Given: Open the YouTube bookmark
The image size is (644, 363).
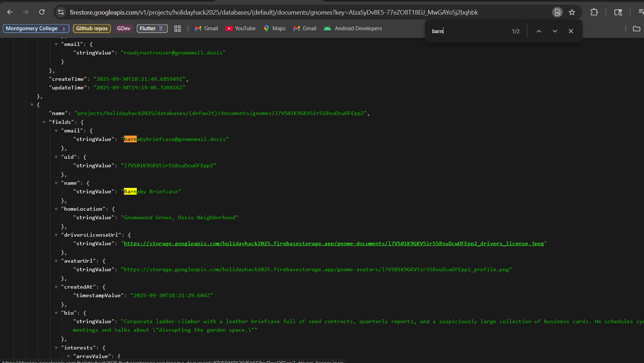Looking at the screenshot, I should click(241, 28).
